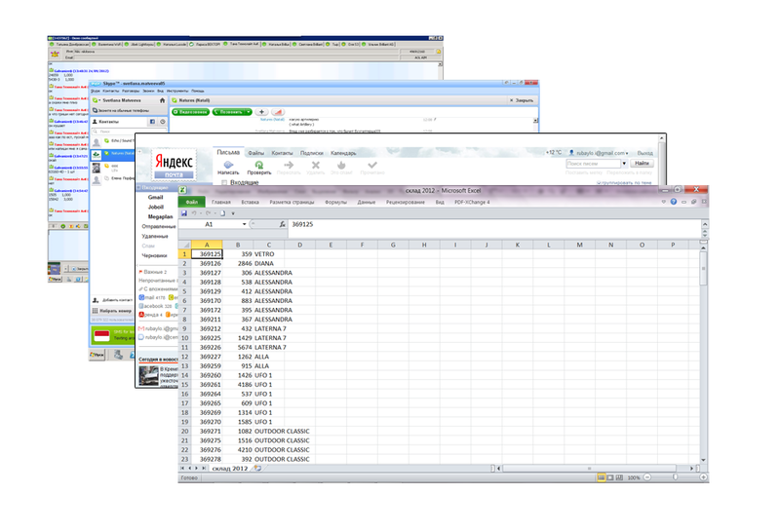Viewport: 780px width, 532px height.
Task: Select cell containing DIANA
Action: point(269,263)
